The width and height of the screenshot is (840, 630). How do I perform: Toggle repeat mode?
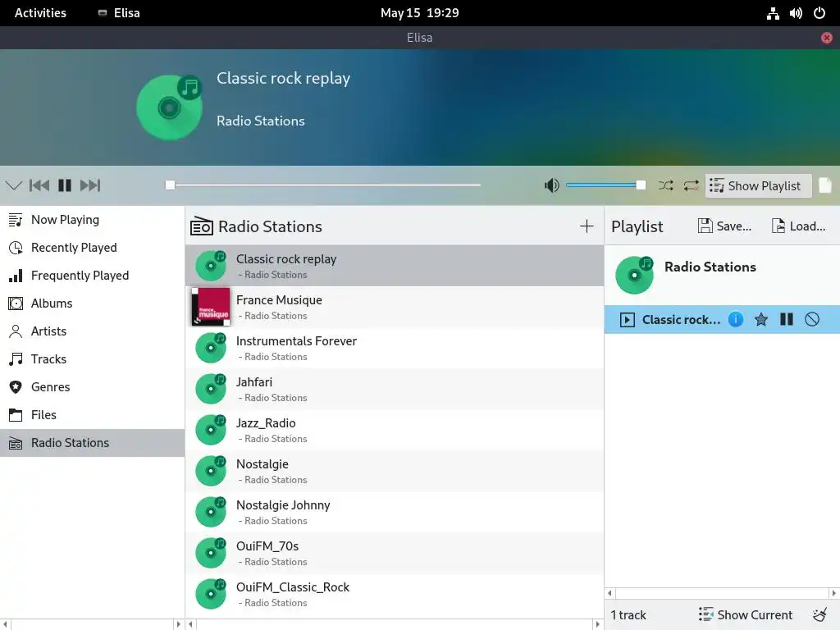(x=691, y=185)
